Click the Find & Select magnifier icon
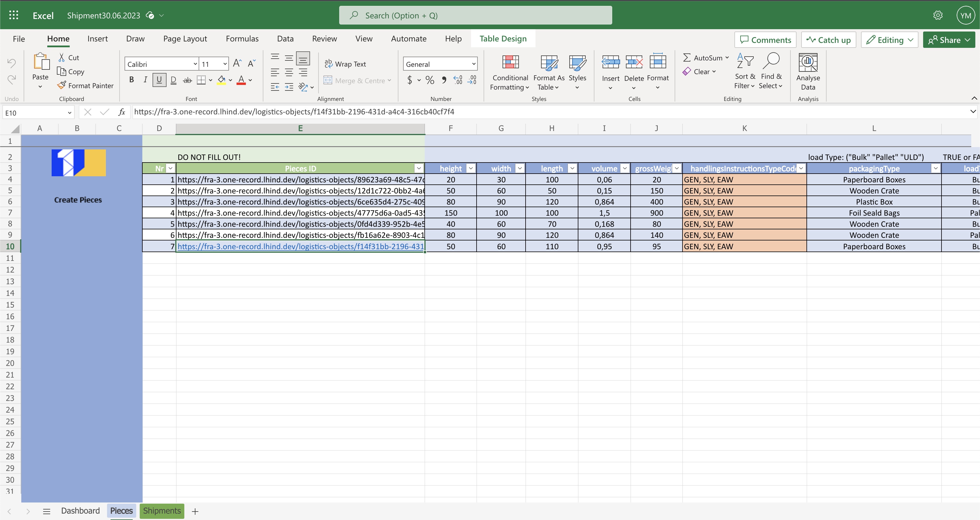 coord(771,61)
